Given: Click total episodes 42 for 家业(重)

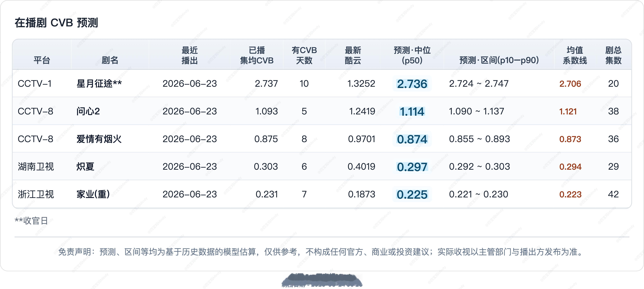Looking at the screenshot, I should pos(613,194).
